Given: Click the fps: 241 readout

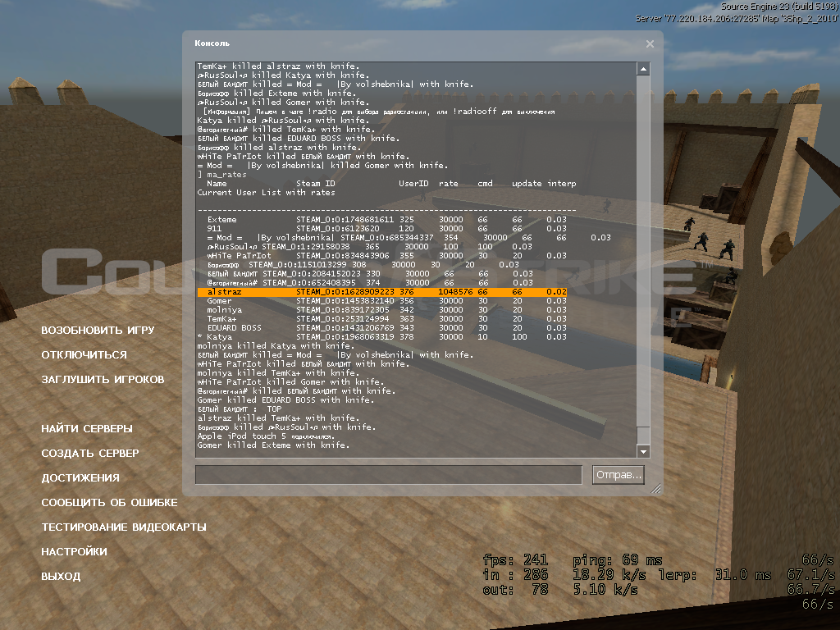Looking at the screenshot, I should (515, 560).
